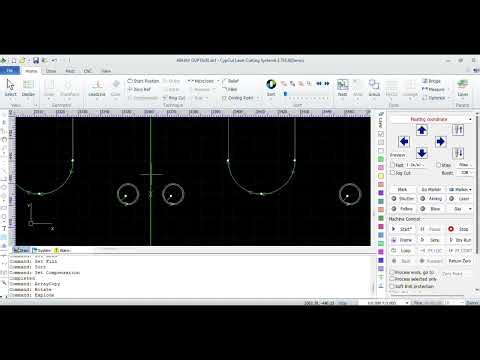Jog the laser head right with the arrow

click(x=440, y=142)
